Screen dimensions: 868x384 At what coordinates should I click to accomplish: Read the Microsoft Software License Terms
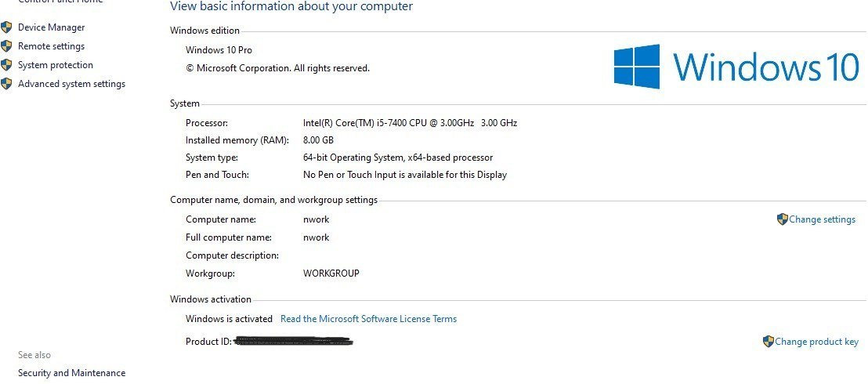[x=369, y=319]
